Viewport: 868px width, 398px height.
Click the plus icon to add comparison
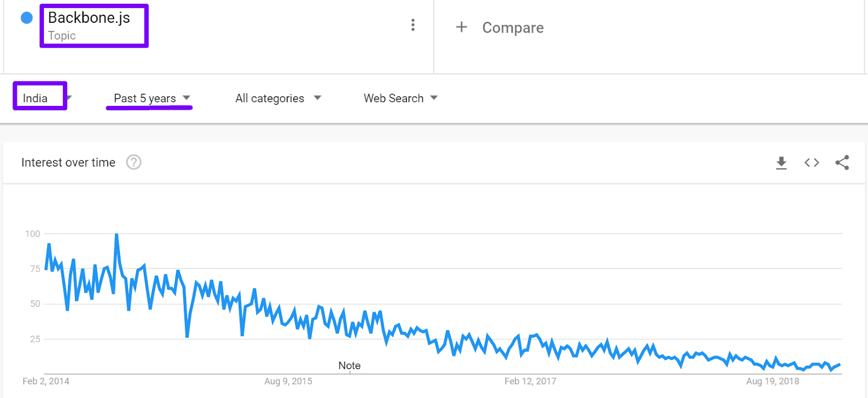pos(461,27)
